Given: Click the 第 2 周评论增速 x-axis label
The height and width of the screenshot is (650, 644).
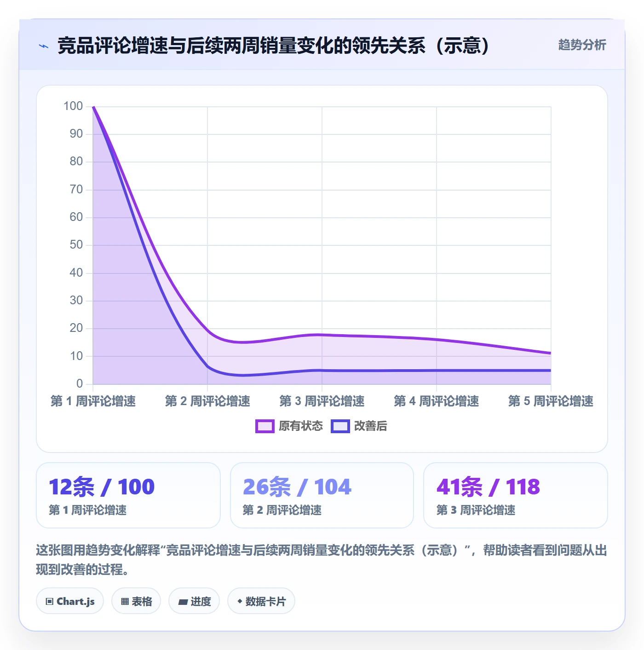Looking at the screenshot, I should click(207, 401).
